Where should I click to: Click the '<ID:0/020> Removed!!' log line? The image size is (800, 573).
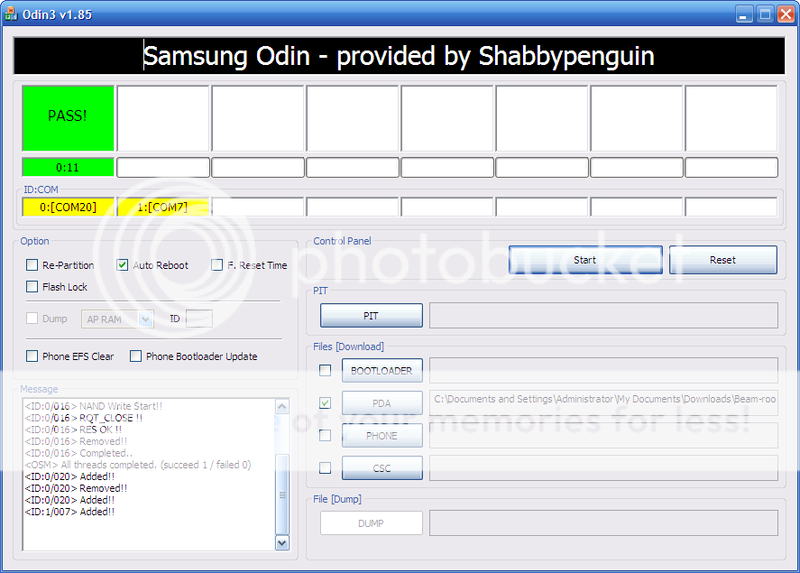76,488
